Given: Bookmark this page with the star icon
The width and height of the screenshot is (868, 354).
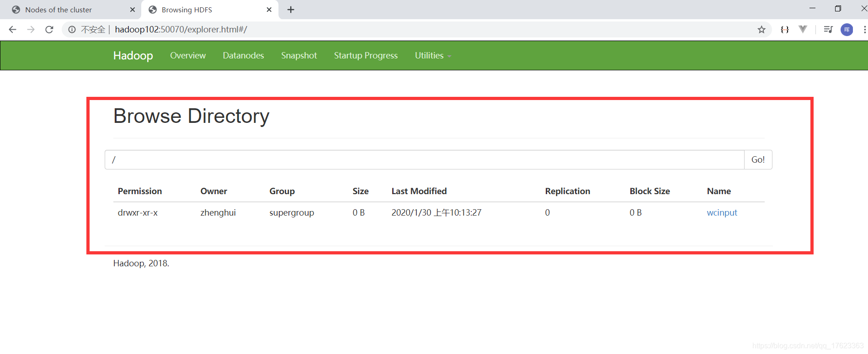Looking at the screenshot, I should click(761, 30).
